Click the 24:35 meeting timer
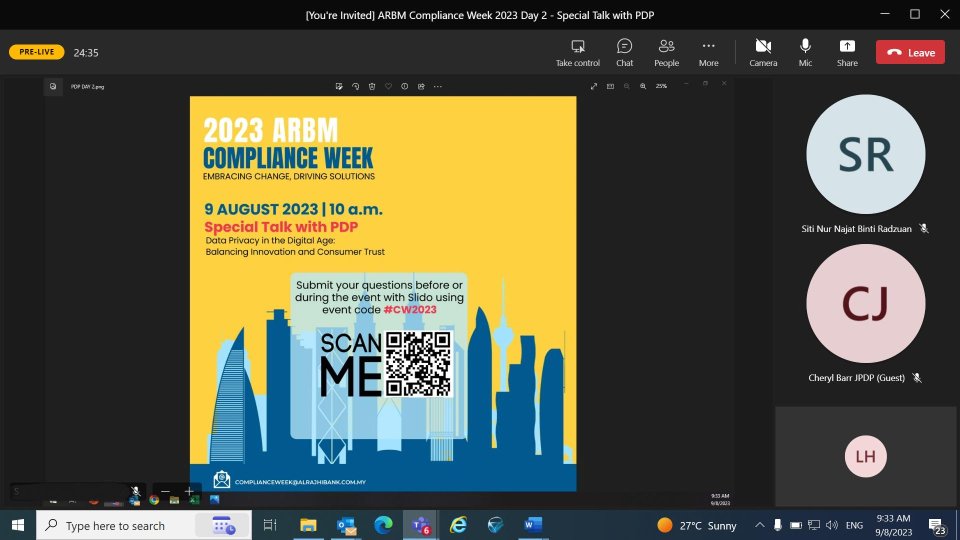Screen dimensions: 960x540 [86, 53]
